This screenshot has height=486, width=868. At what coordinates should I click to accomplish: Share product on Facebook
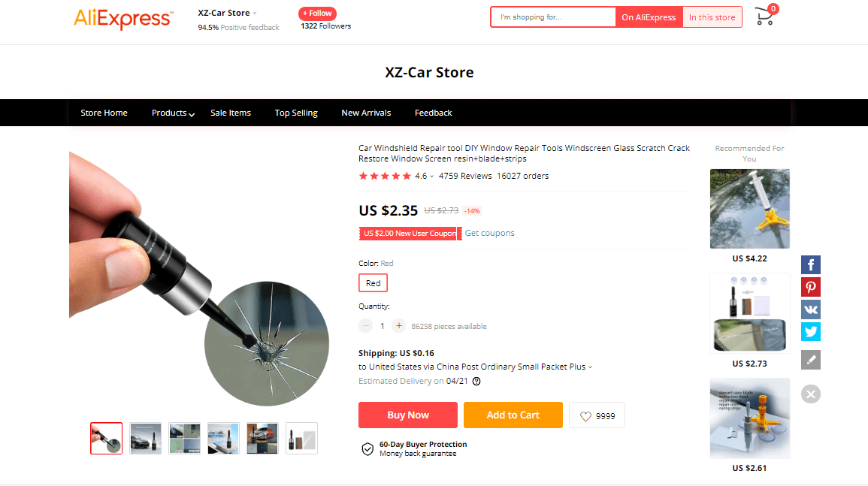pos(810,265)
